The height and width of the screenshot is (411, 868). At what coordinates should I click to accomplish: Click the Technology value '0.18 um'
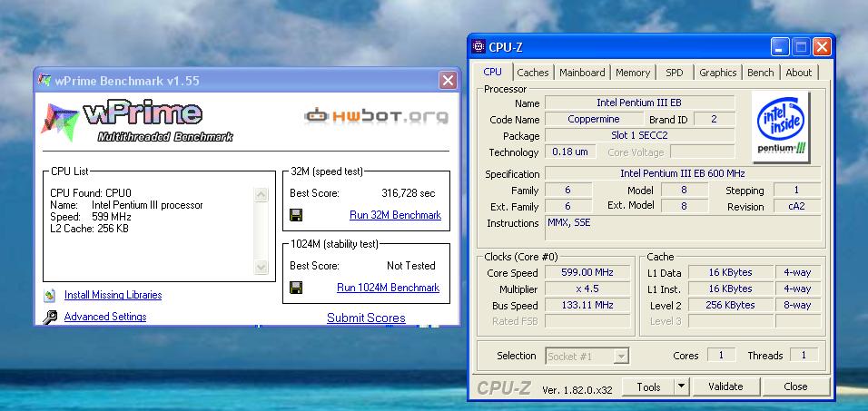(x=570, y=152)
